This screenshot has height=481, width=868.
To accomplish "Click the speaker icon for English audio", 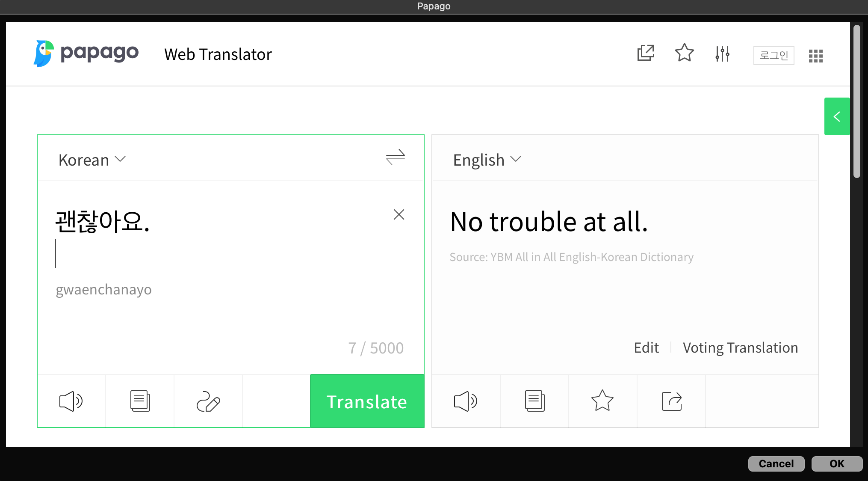I will [x=466, y=401].
